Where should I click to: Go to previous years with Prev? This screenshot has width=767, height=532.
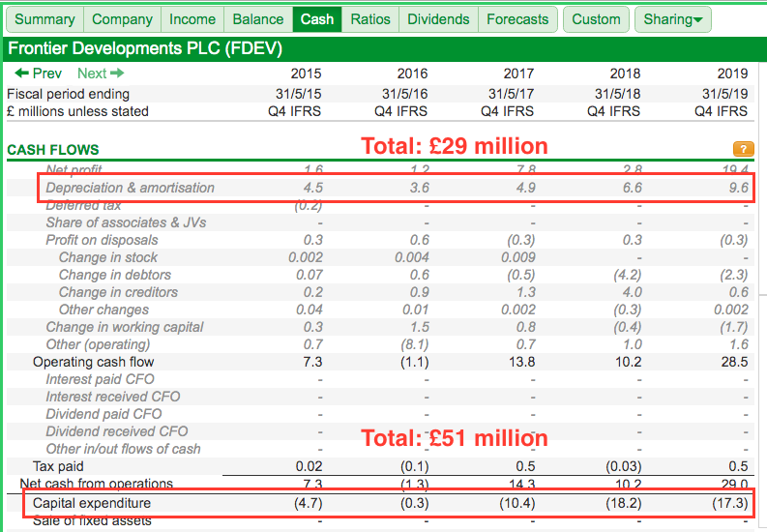38,74
